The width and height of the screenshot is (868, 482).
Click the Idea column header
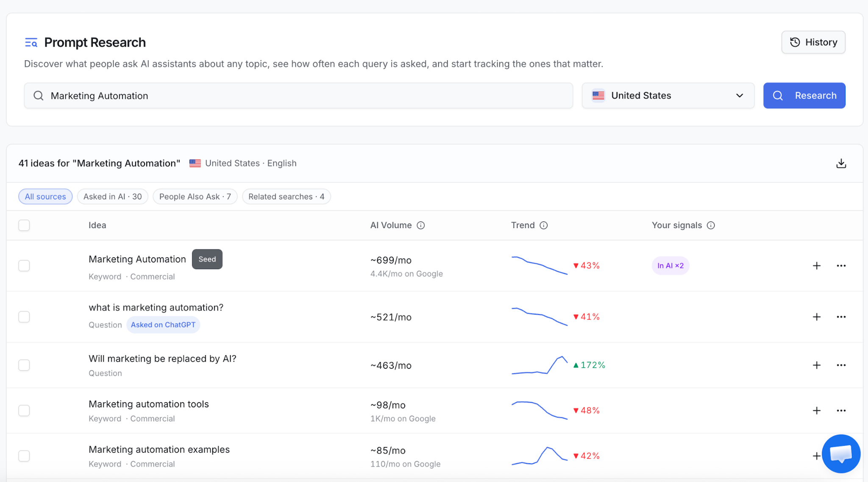pyautogui.click(x=97, y=225)
